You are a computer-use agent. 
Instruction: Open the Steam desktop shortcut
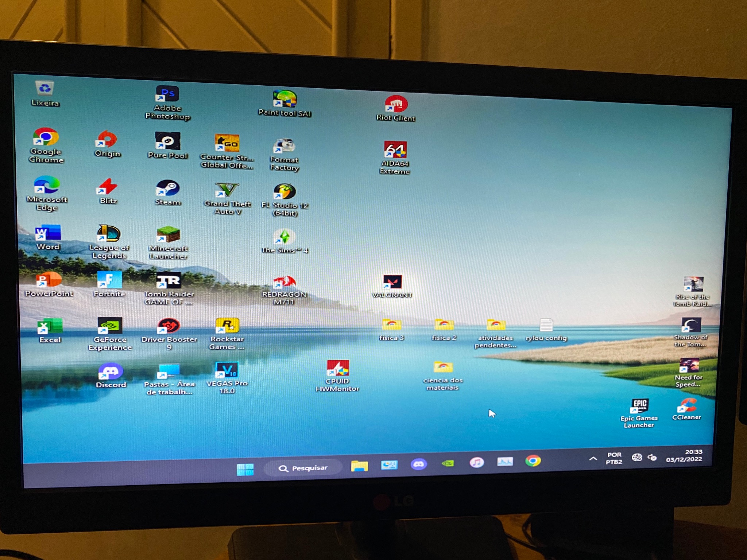168,192
